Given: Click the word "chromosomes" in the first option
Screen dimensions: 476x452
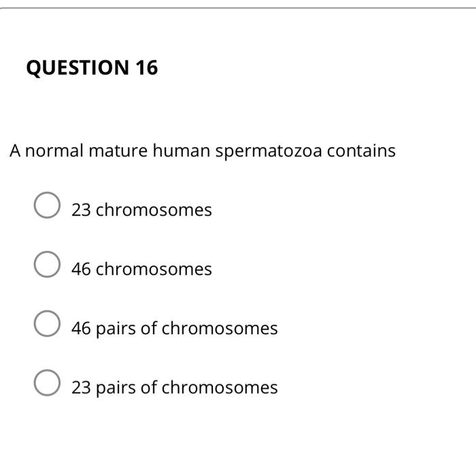Looking at the screenshot, I should pyautogui.click(x=154, y=210).
